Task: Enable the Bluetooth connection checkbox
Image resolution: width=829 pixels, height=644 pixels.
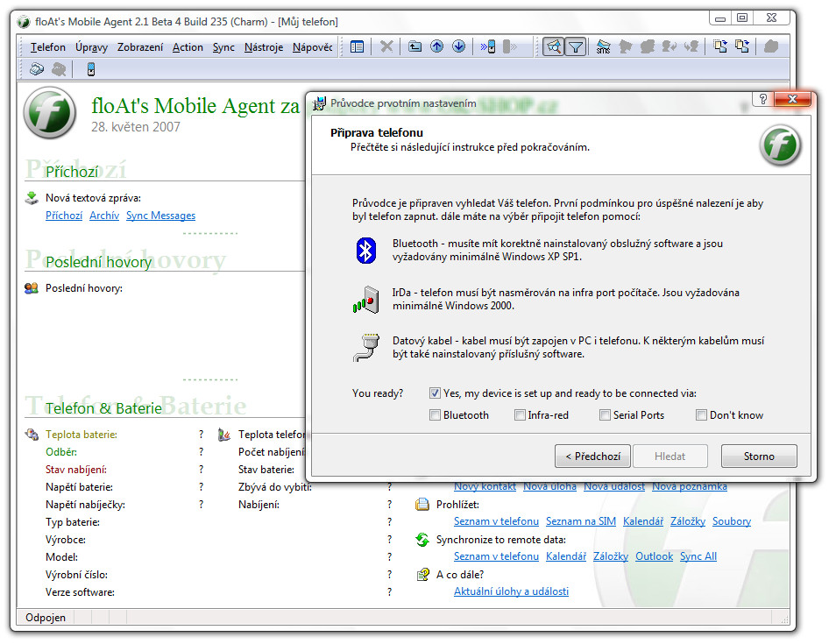Action: point(435,415)
